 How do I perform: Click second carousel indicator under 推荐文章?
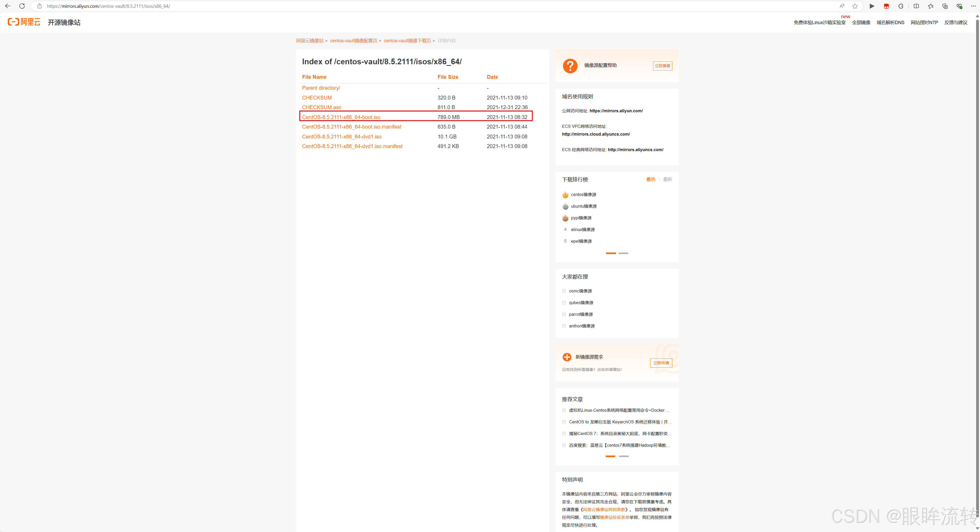pos(624,456)
